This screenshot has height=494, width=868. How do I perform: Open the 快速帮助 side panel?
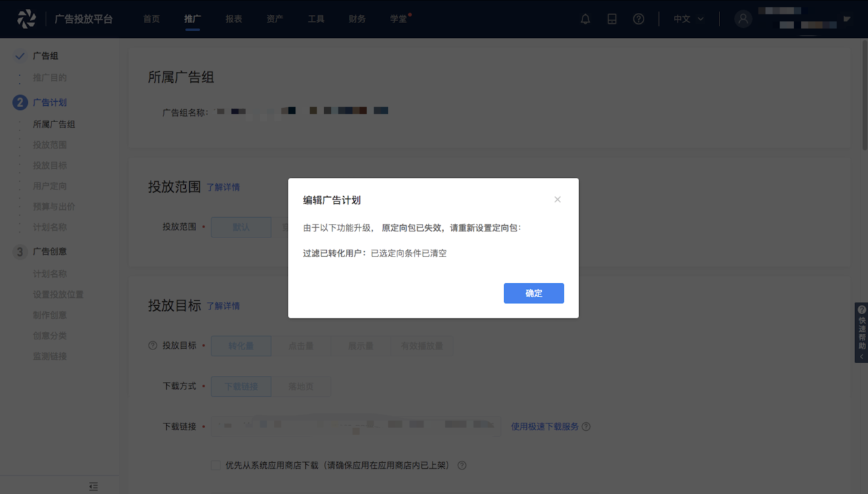point(861,332)
